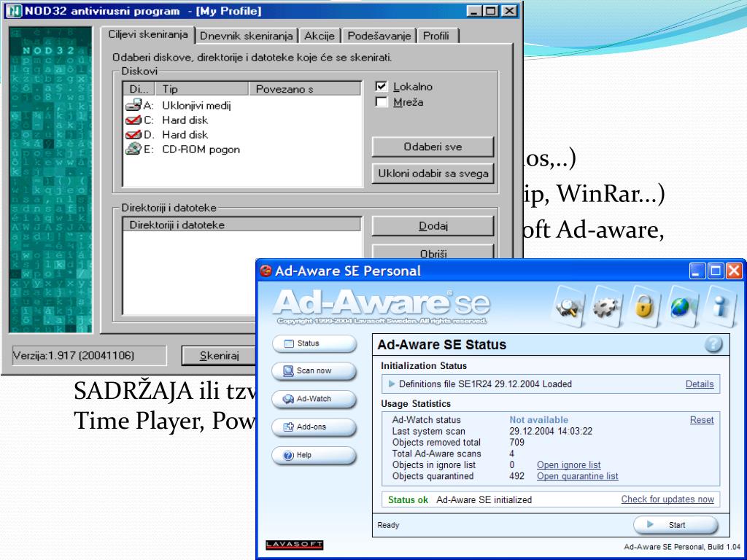Click the '29.12.2004 14:03:22' last scan value
The height and width of the screenshot is (560, 747).
551,432
